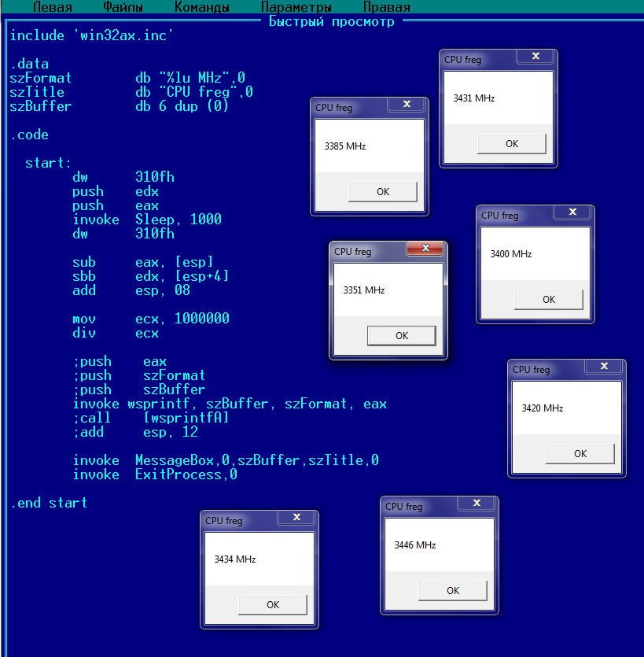644x657 pixels.
Task: Click the '3351 MHz' message text
Action: point(364,290)
